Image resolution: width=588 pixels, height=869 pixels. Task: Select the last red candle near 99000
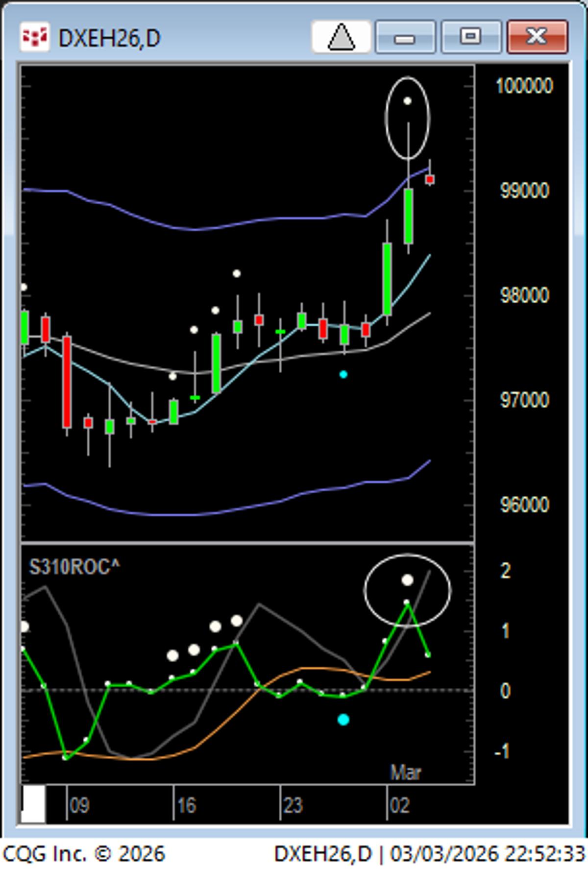[x=430, y=179]
